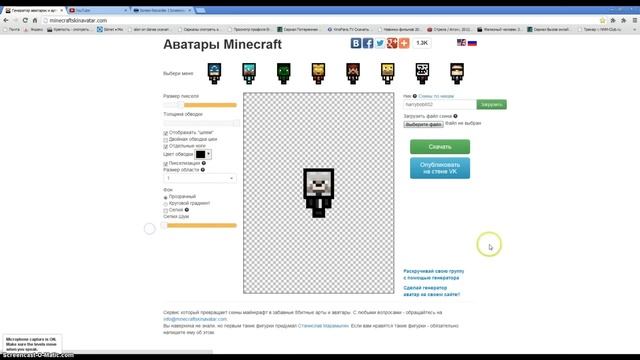Pick the first blue-faced meme avatar
Screen dimensions: 640x360
(214, 73)
